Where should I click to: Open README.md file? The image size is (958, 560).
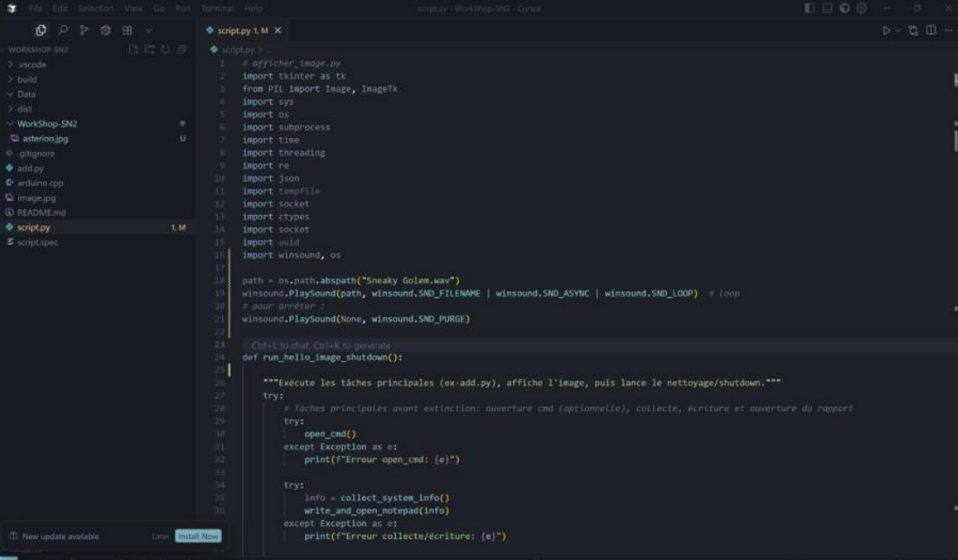tap(41, 212)
